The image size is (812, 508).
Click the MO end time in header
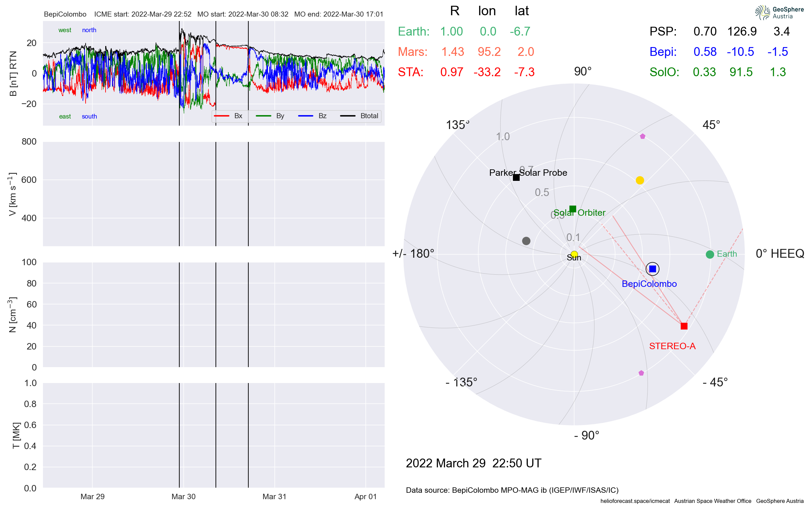[x=339, y=14]
